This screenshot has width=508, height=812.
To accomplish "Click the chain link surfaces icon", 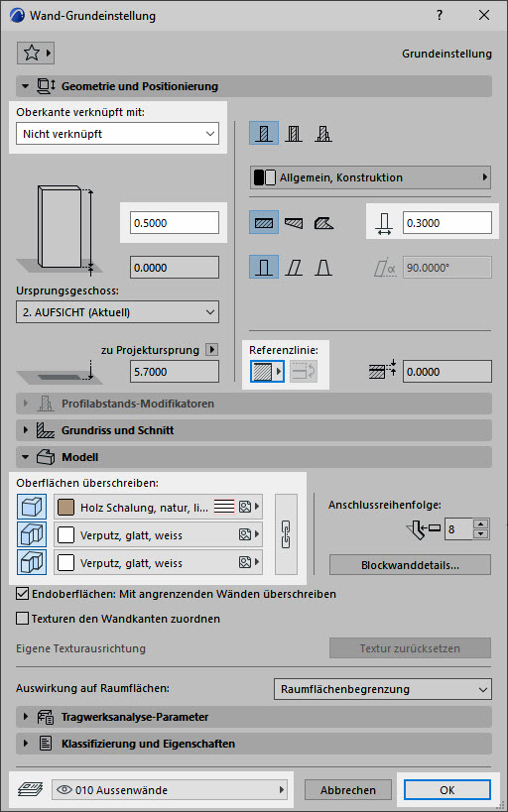I will click(x=286, y=534).
